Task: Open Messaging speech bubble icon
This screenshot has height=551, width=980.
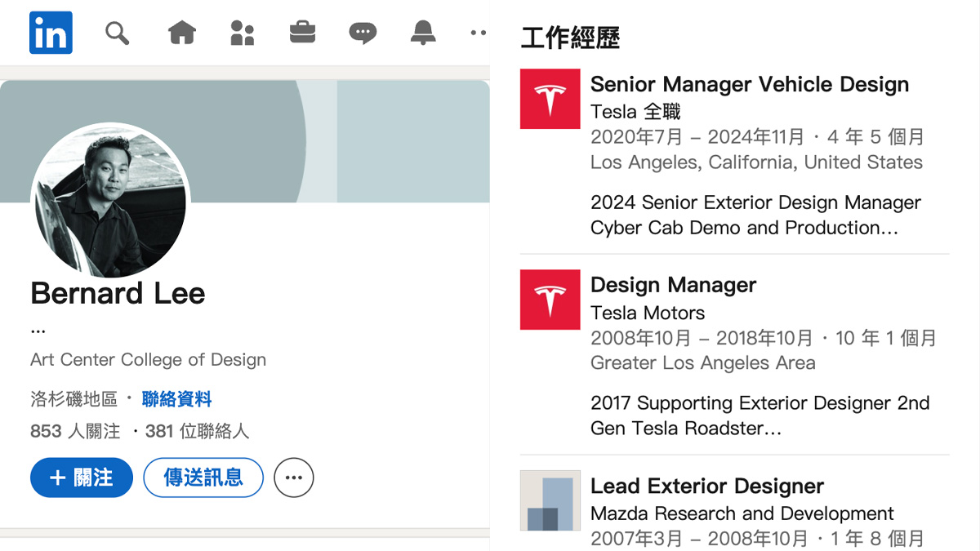Action: pos(363,33)
